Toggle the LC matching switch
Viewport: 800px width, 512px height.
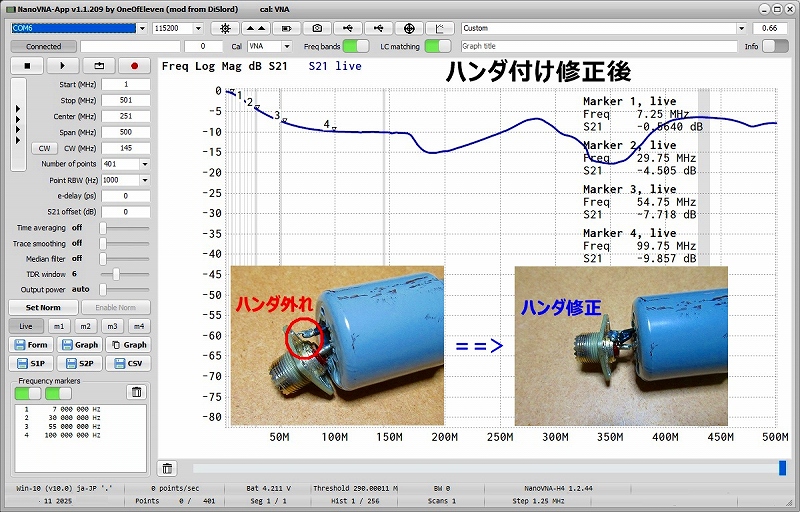tap(437, 46)
